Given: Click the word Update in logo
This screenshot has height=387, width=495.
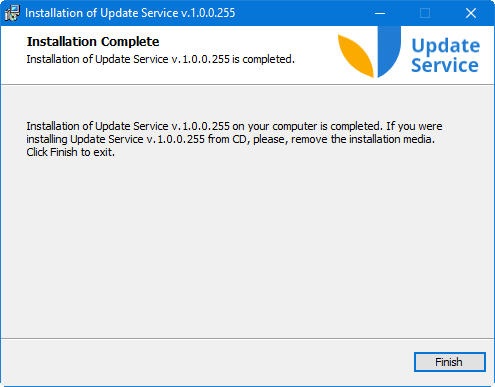Looking at the screenshot, I should tap(446, 46).
